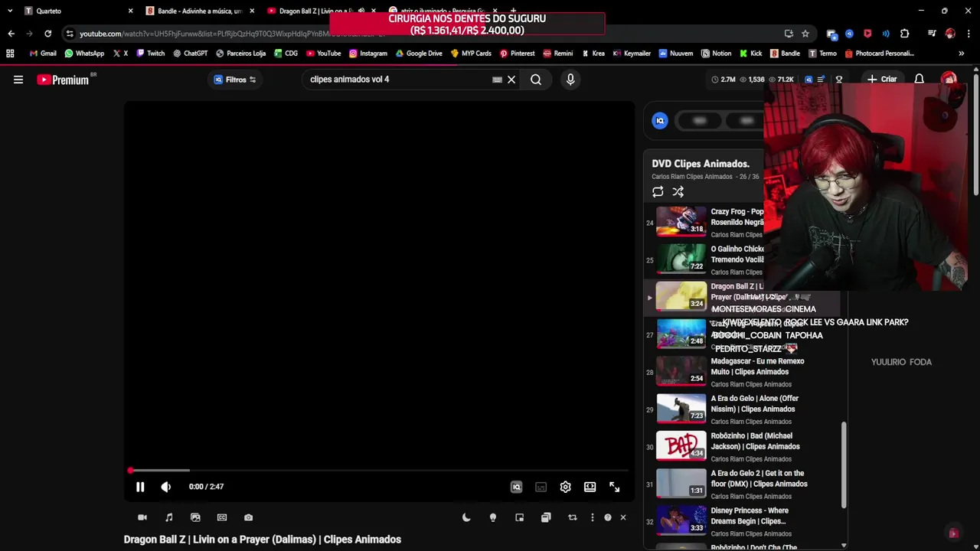
Task: Open the Pinterest bookmark
Action: click(x=517, y=54)
